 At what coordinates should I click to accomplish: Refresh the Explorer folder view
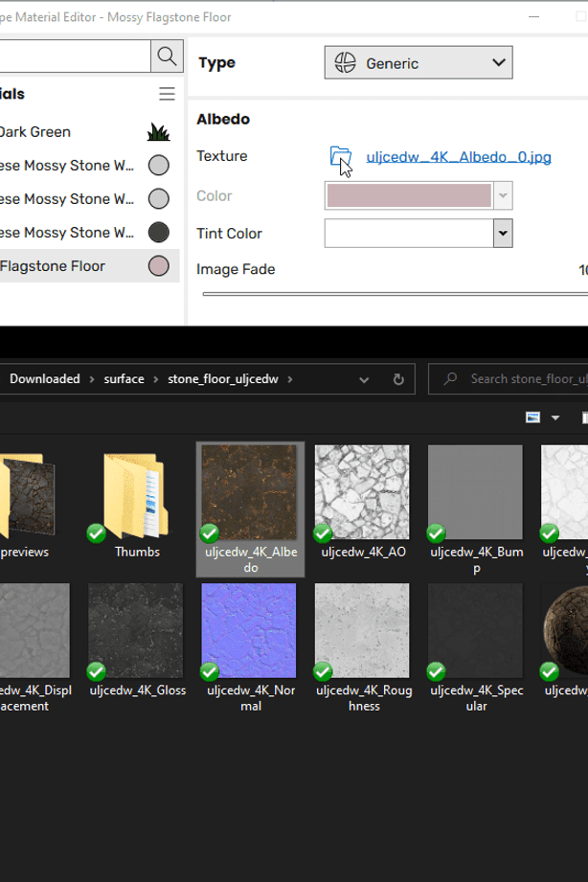tap(398, 379)
